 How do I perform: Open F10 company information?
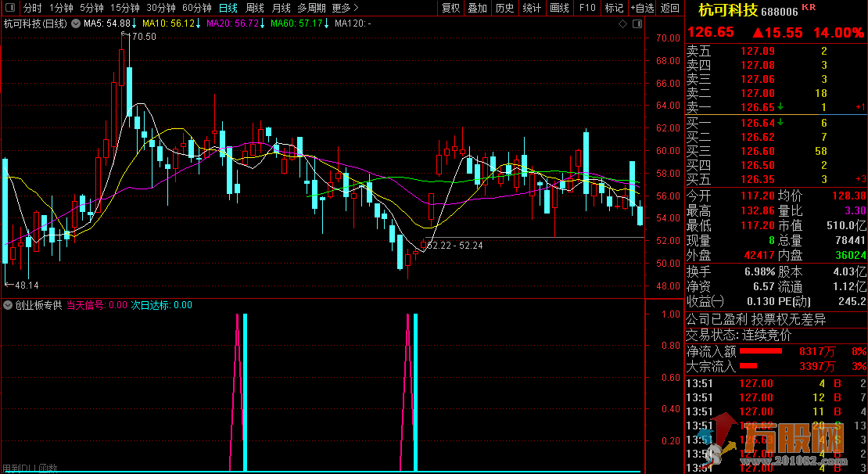[586, 8]
